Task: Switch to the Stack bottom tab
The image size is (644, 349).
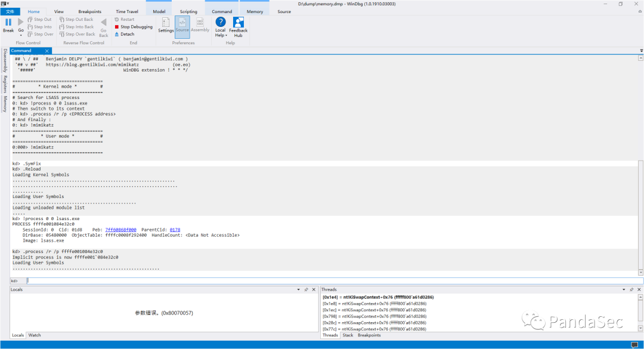Action: (x=348, y=335)
